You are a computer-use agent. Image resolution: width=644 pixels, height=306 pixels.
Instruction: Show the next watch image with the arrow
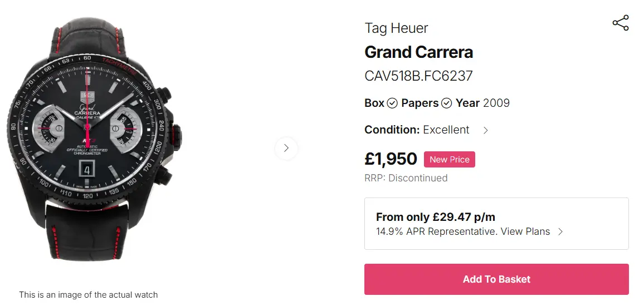286,148
